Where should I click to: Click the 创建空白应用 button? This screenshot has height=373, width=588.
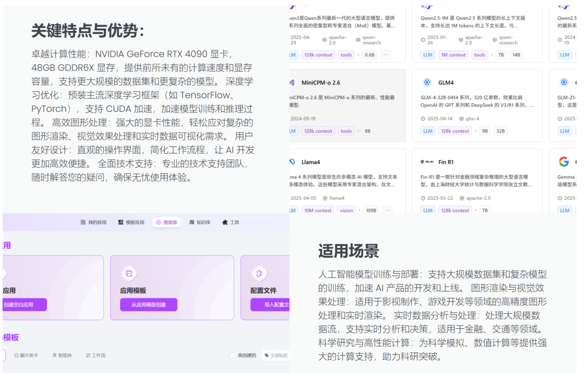tap(24, 305)
